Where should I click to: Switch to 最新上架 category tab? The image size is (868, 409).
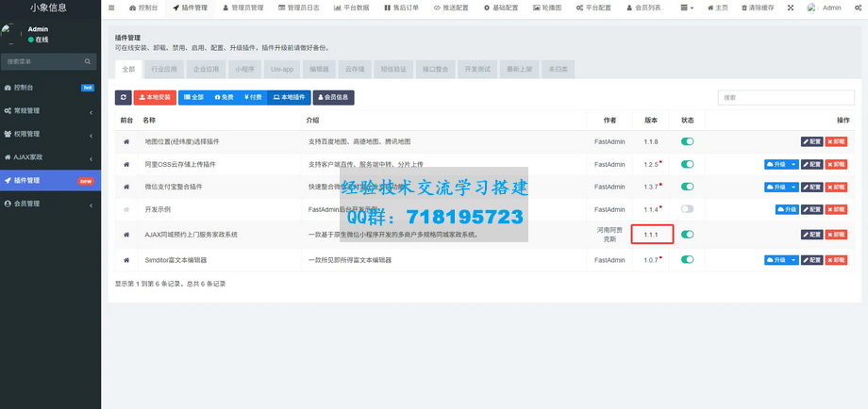[519, 70]
